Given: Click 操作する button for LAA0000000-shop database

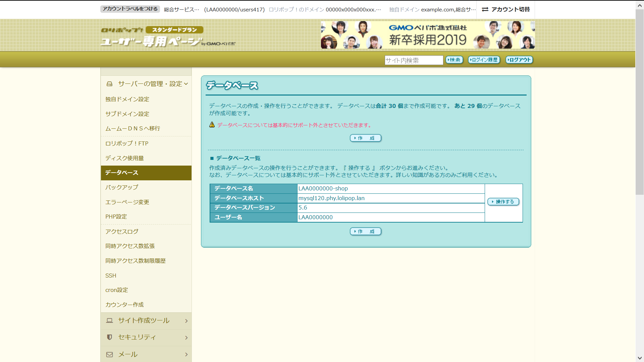Looking at the screenshot, I should click(503, 202).
